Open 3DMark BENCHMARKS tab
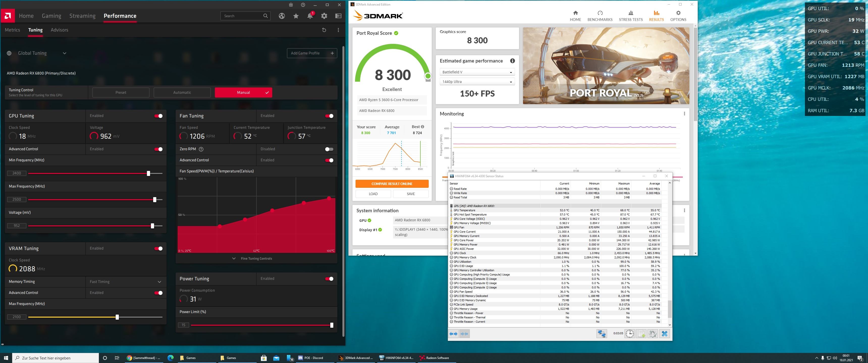This screenshot has width=868, height=363. click(x=600, y=16)
